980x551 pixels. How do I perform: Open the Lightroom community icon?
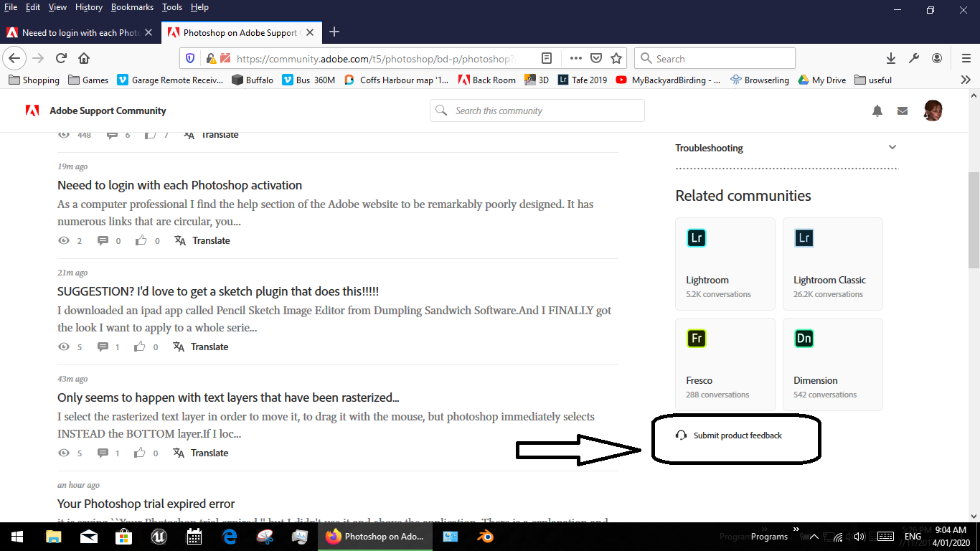pos(696,238)
